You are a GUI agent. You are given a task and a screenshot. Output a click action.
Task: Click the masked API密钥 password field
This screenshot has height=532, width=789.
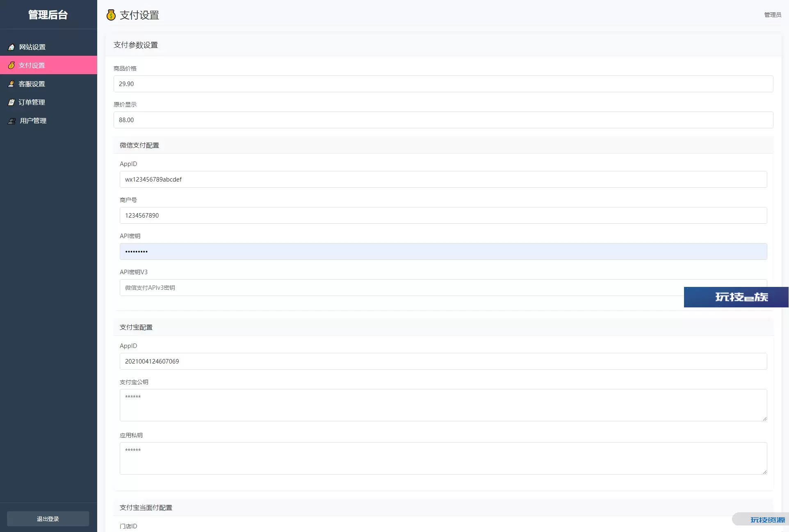[x=443, y=252]
